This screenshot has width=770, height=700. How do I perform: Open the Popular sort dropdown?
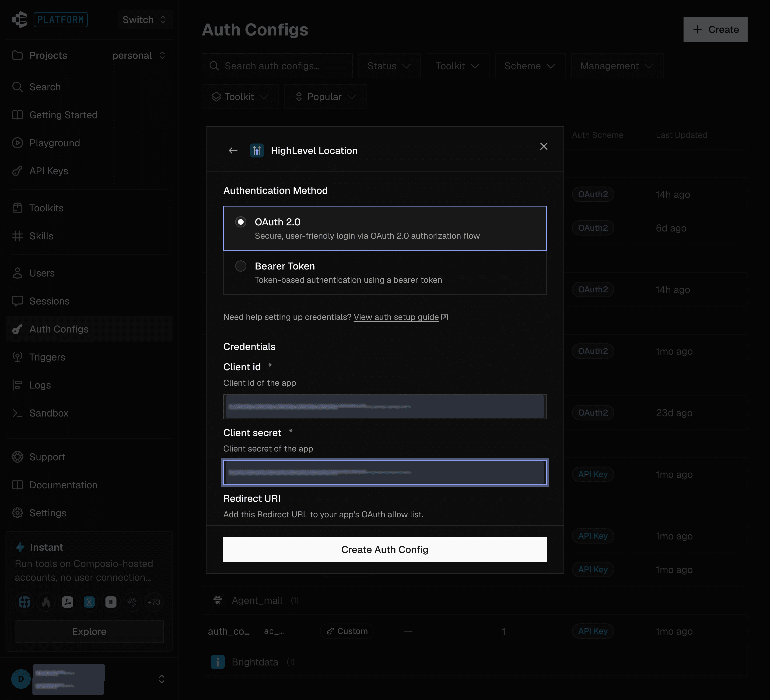click(325, 97)
